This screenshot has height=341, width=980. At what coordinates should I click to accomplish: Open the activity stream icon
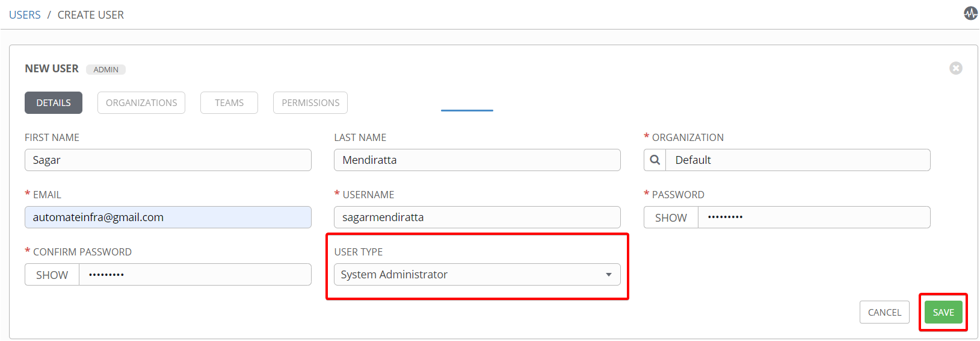click(970, 13)
